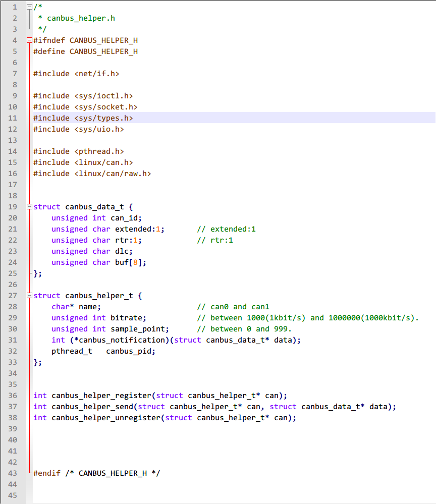
Task: Click the '#endif' directive on line 43
Action: click(x=47, y=473)
